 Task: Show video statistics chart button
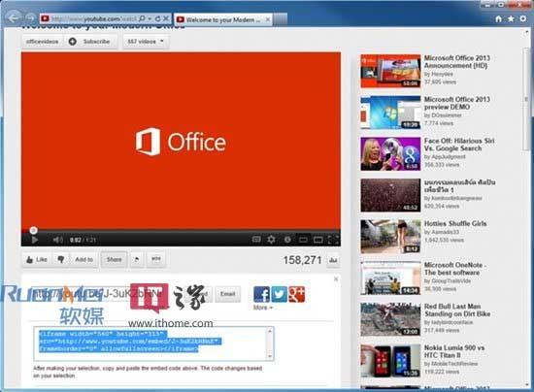[x=333, y=260]
